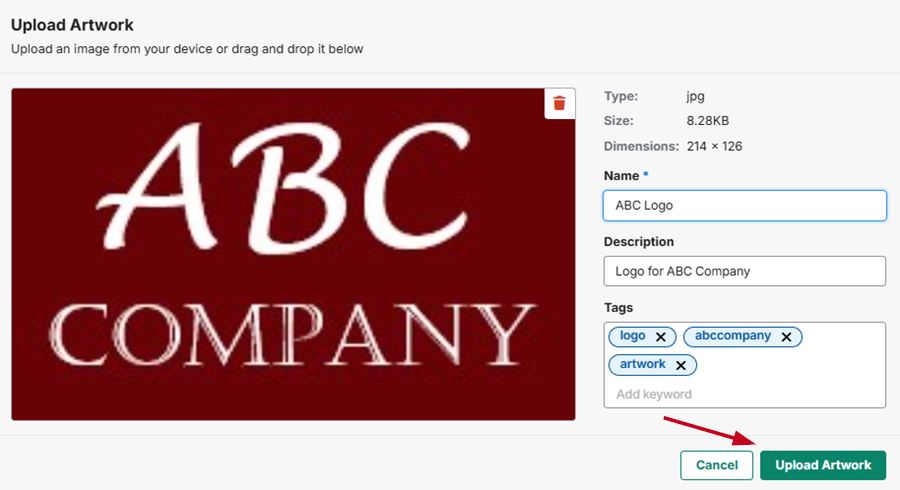Select the 'artwork' tag chip text
Image resolution: width=900 pixels, height=490 pixels.
point(642,364)
